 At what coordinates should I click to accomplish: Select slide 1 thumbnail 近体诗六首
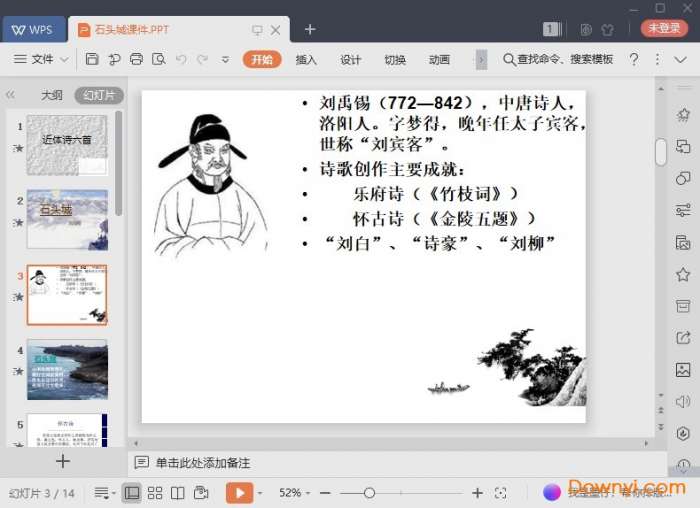pos(67,145)
